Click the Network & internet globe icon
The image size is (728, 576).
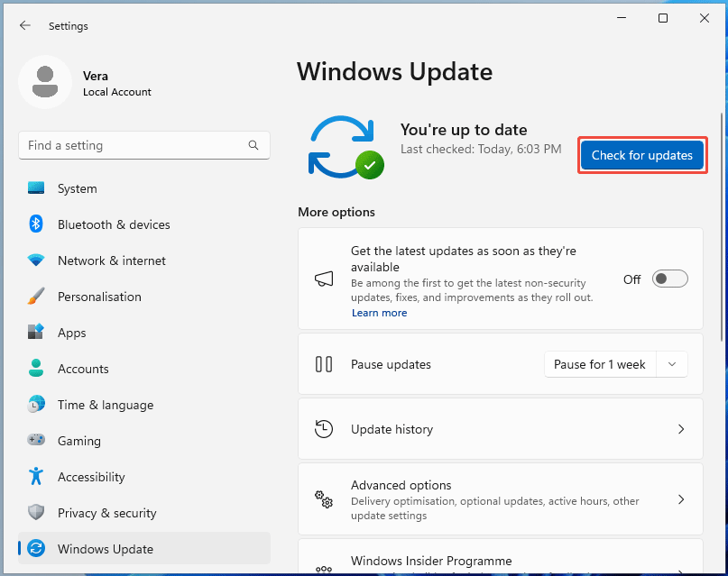36,261
